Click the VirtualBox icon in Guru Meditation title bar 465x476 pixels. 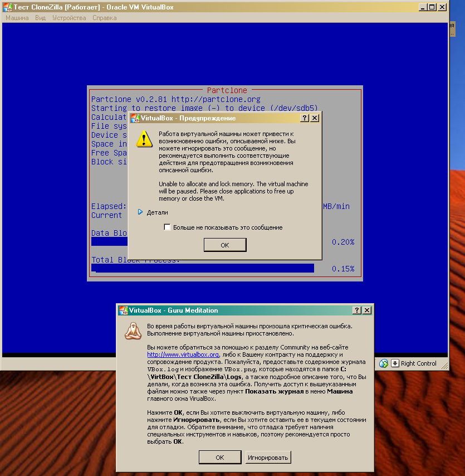tap(123, 310)
